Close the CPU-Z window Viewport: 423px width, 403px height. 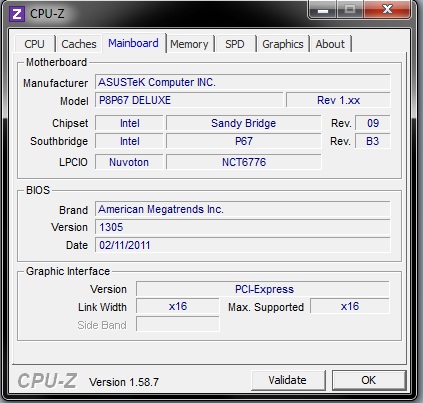point(387,10)
